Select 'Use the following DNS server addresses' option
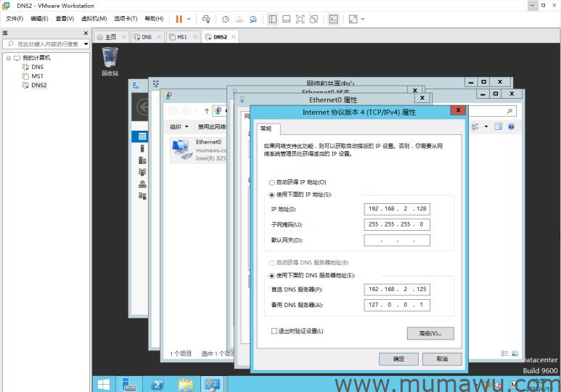Screen dimensions: 561x392 pyautogui.click(x=272, y=276)
